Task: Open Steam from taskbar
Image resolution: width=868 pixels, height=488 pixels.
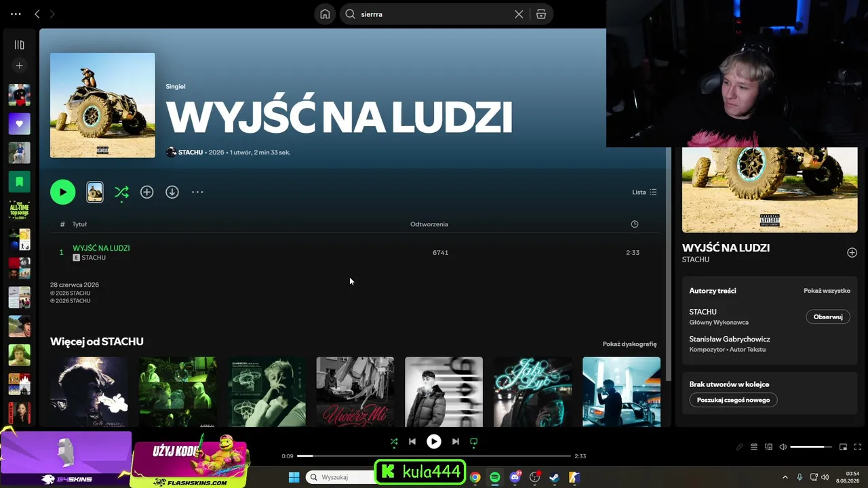Action: (x=554, y=477)
